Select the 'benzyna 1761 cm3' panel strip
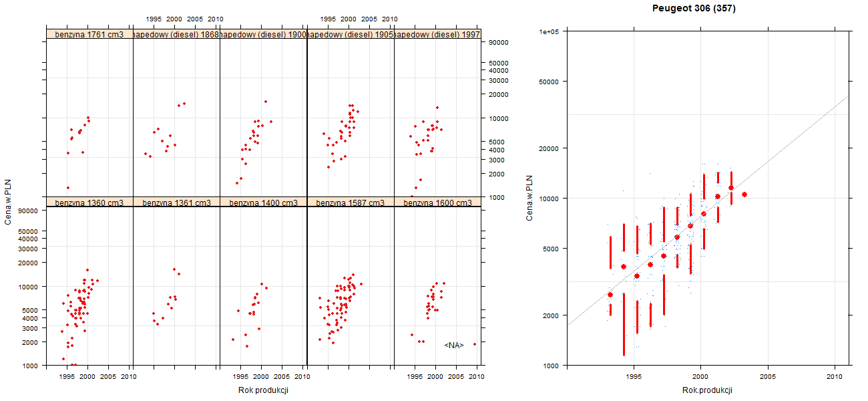 (x=89, y=33)
